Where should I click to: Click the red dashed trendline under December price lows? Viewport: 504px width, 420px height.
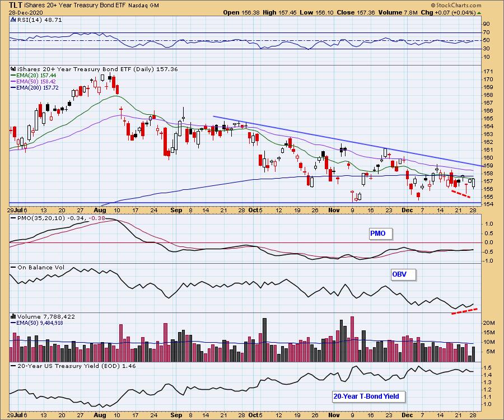tap(461, 194)
